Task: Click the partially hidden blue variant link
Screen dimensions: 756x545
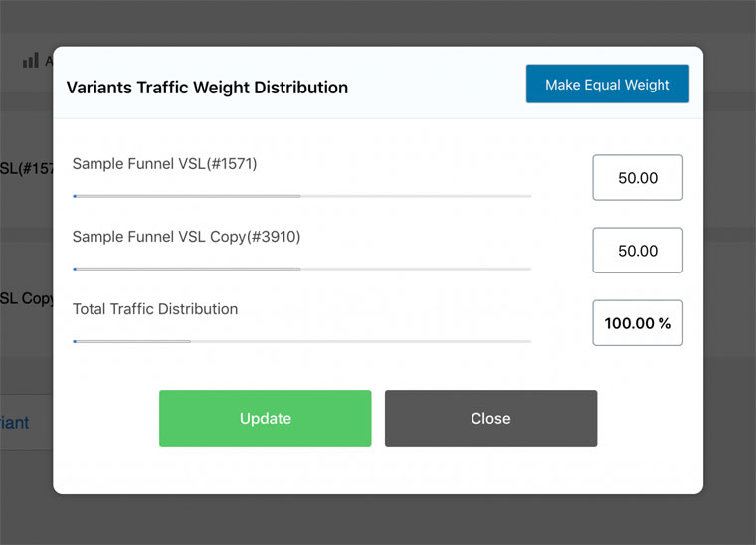Action: pos(15,423)
